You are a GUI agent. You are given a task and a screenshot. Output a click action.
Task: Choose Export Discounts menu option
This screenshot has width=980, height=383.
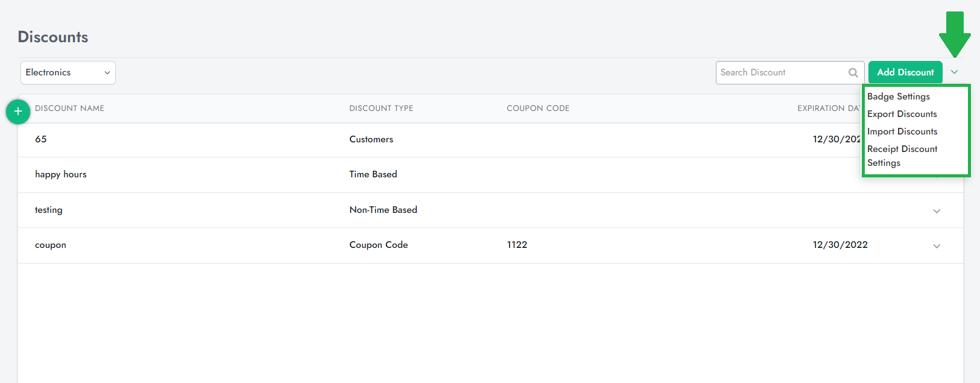click(x=902, y=114)
